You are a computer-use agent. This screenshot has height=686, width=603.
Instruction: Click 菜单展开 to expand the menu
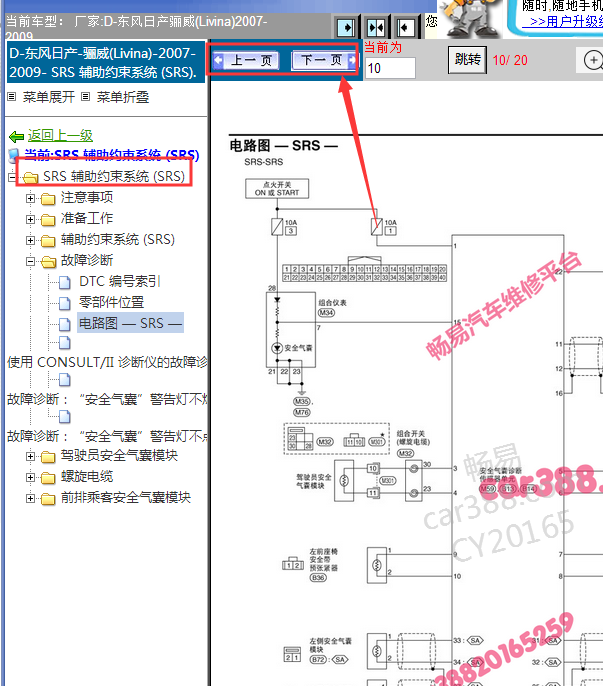coord(49,97)
